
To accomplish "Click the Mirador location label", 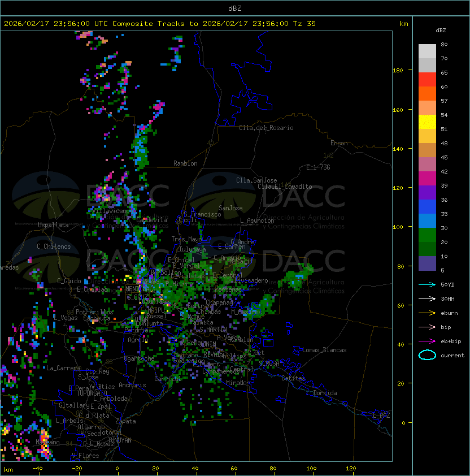I will click(238, 383).
